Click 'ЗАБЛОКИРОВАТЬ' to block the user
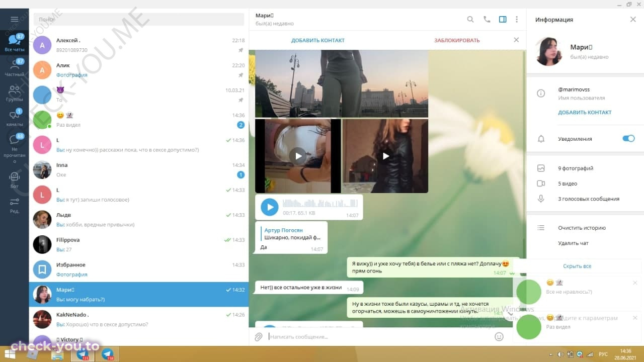644x362 pixels. pos(457,40)
